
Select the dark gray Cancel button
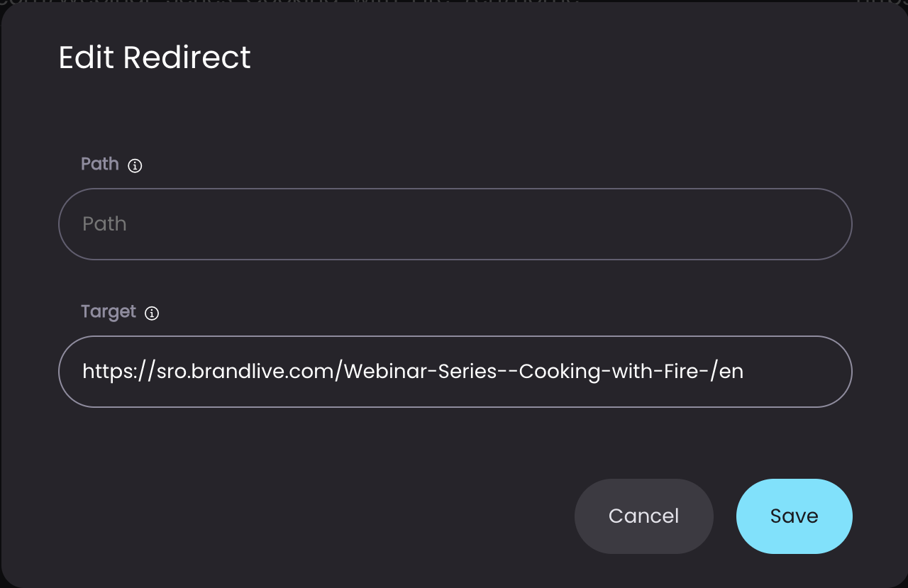643,516
